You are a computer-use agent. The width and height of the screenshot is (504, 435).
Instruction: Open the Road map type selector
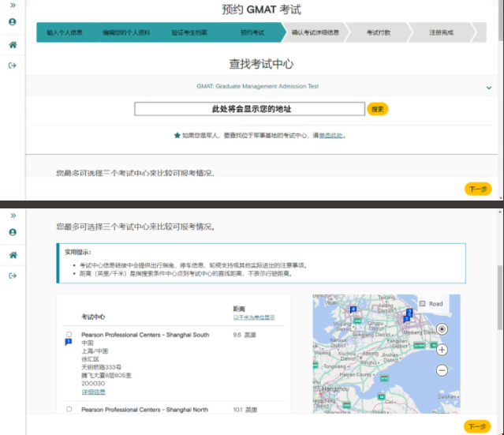[x=431, y=303]
